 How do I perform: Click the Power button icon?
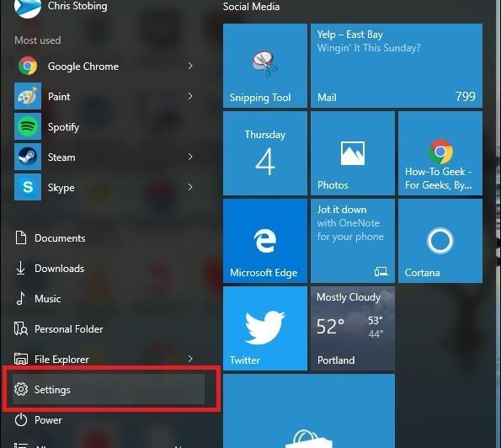click(x=21, y=419)
